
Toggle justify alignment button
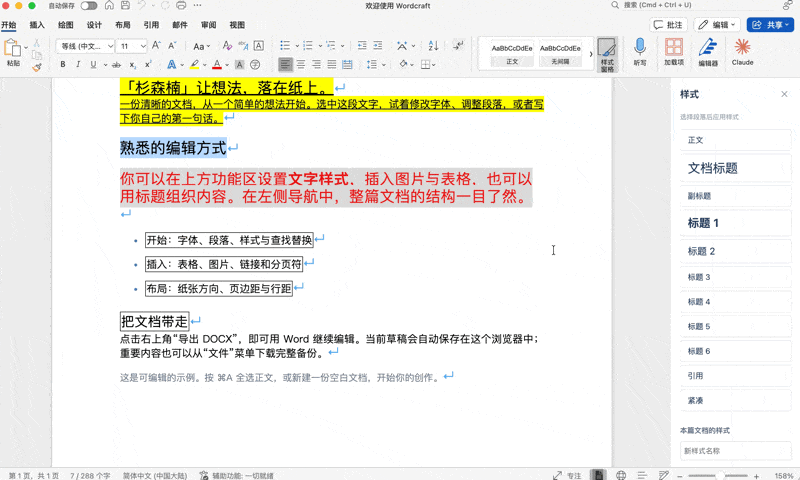(332, 64)
